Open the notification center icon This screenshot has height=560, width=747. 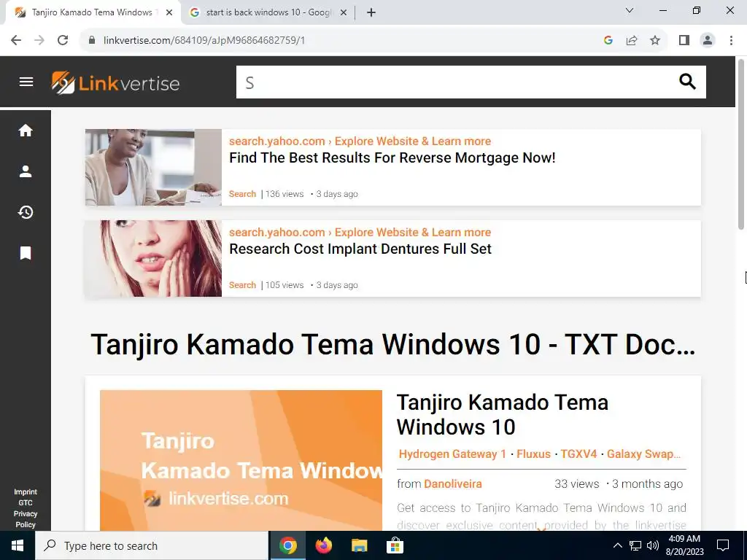723,545
